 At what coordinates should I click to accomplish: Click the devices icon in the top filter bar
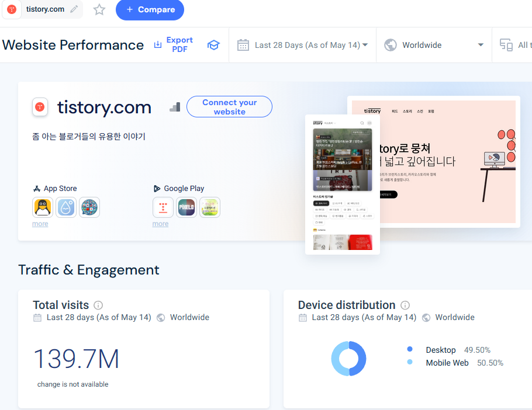pos(506,45)
